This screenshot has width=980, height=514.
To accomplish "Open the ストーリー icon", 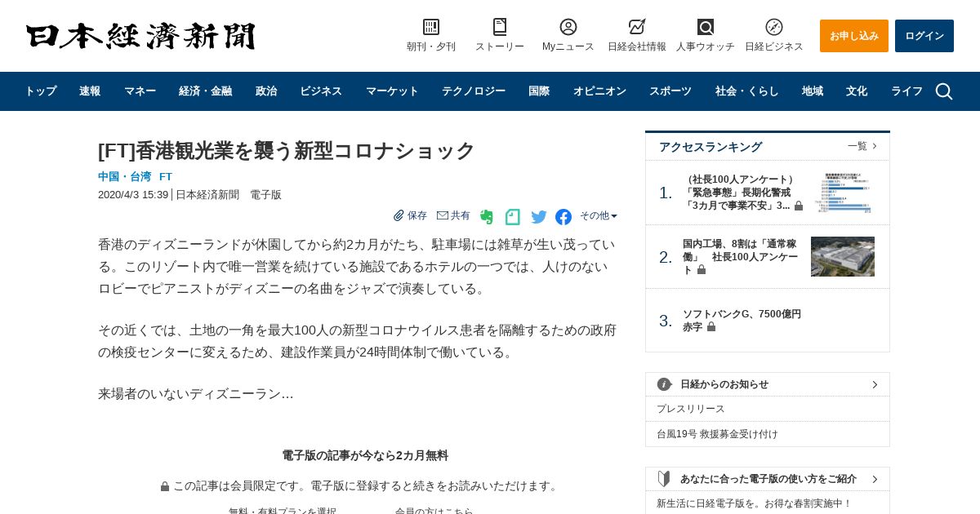I will coord(500,27).
